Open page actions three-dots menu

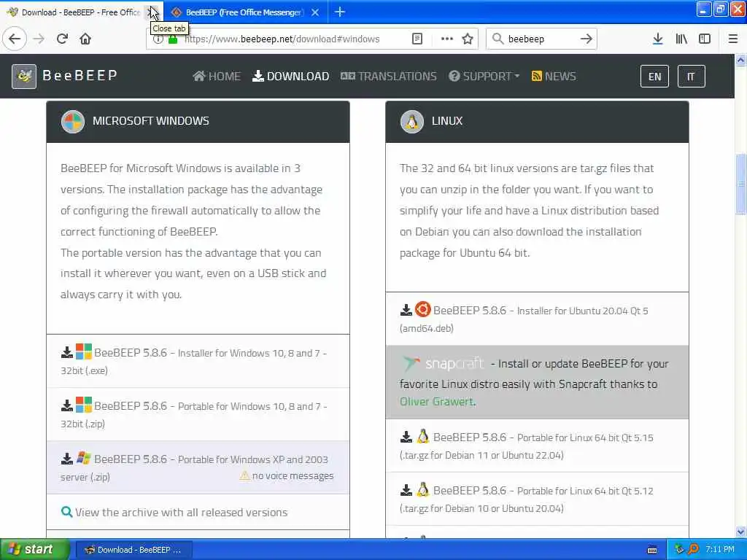coord(447,39)
